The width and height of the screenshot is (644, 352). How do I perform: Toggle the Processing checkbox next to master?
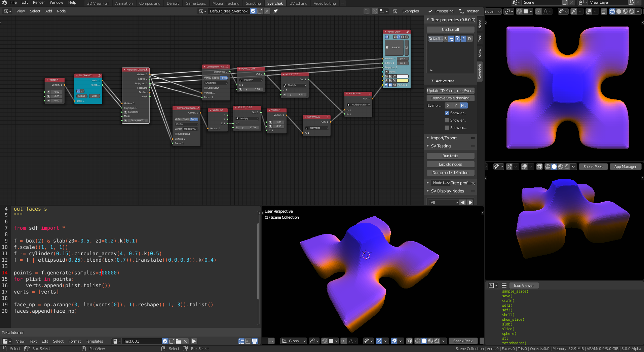(x=430, y=11)
